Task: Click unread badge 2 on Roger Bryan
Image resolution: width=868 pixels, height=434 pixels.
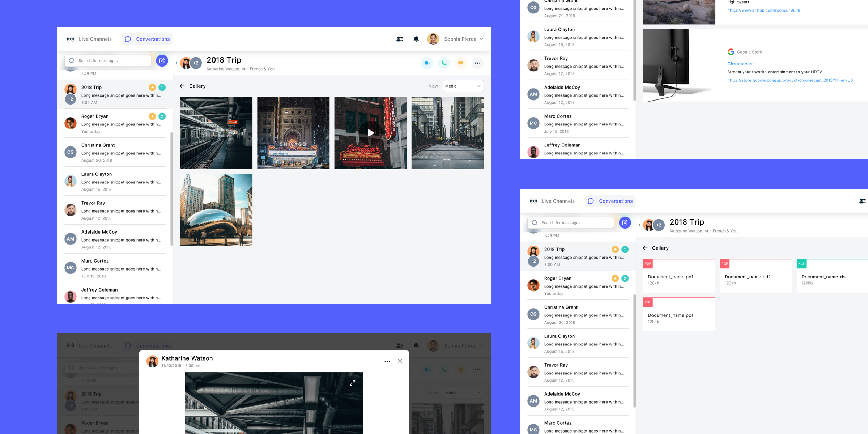Action: click(162, 116)
